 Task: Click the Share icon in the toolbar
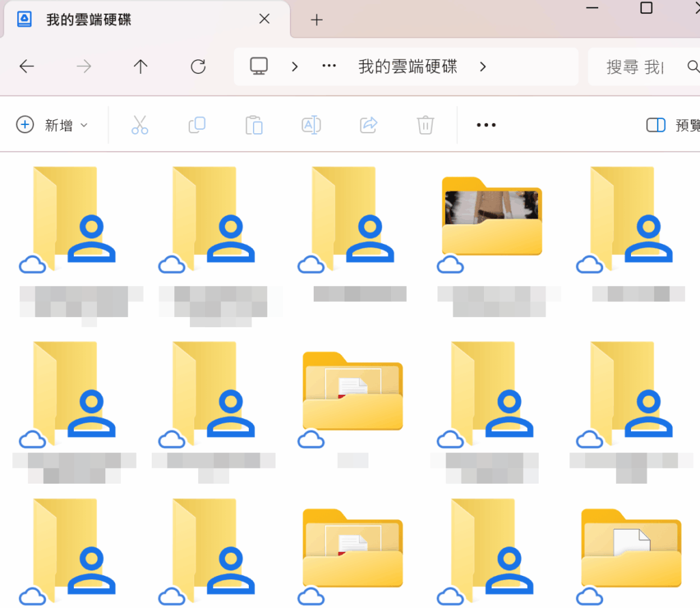pos(368,124)
